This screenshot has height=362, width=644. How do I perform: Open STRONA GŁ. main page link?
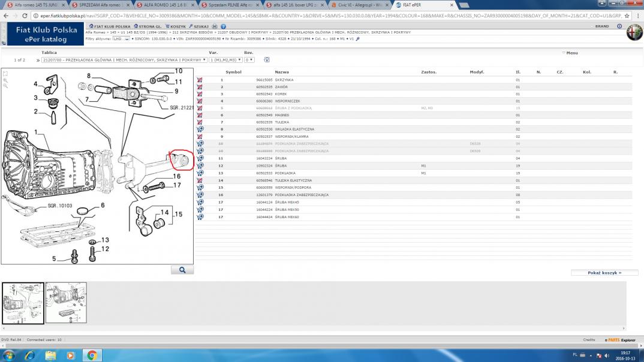coord(148,26)
